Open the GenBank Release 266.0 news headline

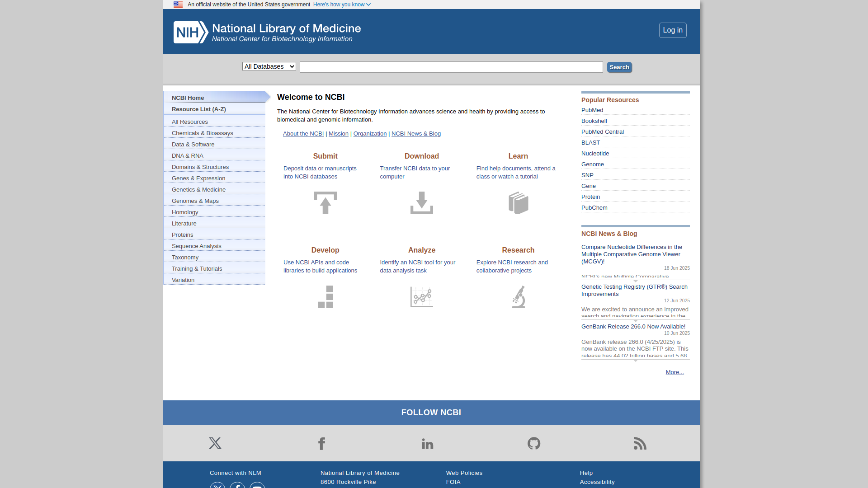click(x=633, y=327)
